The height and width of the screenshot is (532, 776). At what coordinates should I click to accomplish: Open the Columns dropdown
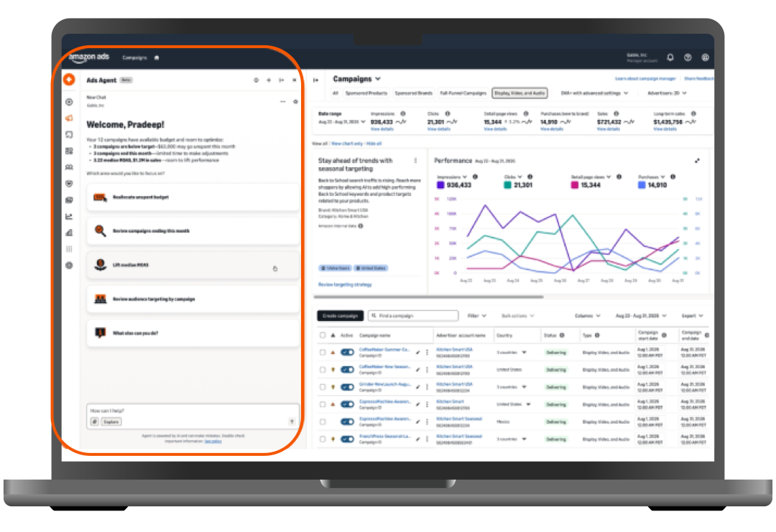point(588,315)
